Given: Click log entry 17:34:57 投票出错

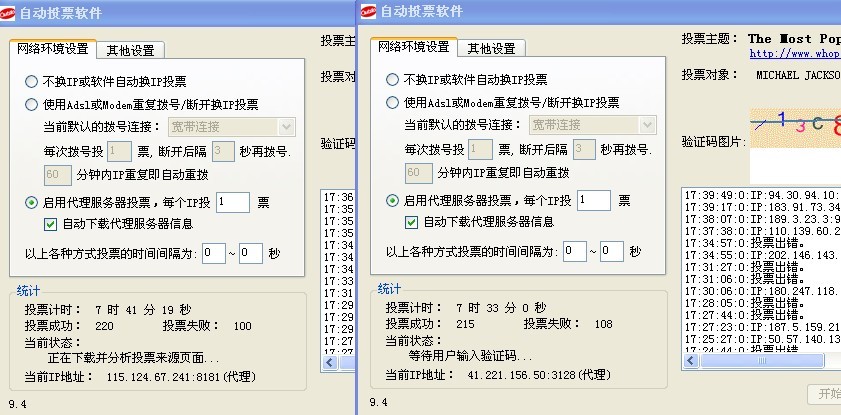Looking at the screenshot, I should pyautogui.click(x=746, y=243).
